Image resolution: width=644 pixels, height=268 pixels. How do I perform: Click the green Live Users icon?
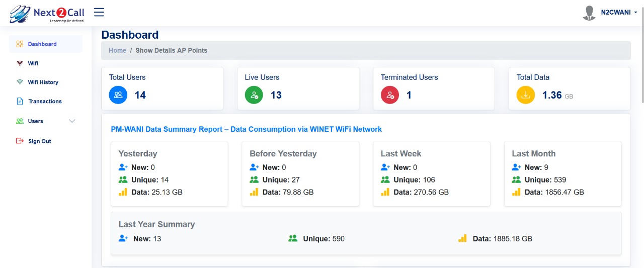pyautogui.click(x=254, y=95)
